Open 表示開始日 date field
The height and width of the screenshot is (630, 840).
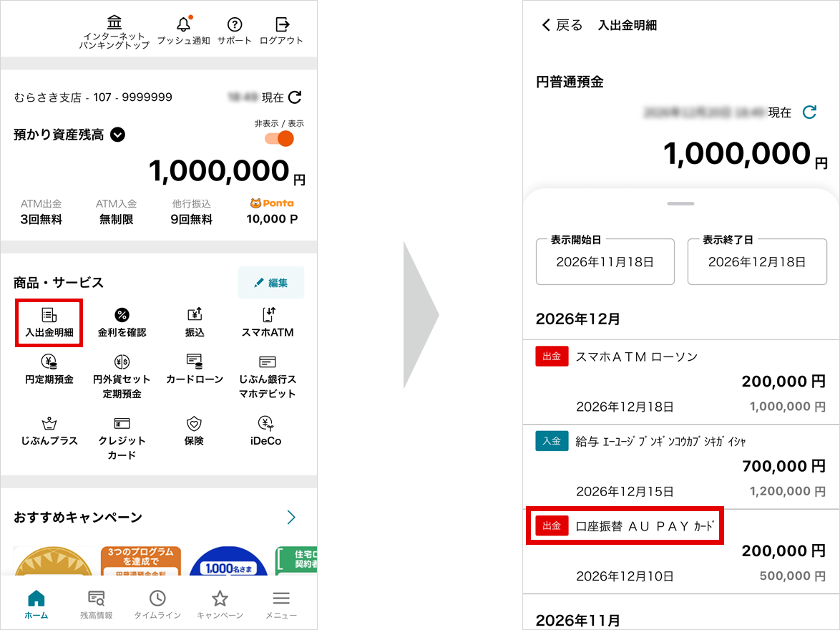pos(605,261)
